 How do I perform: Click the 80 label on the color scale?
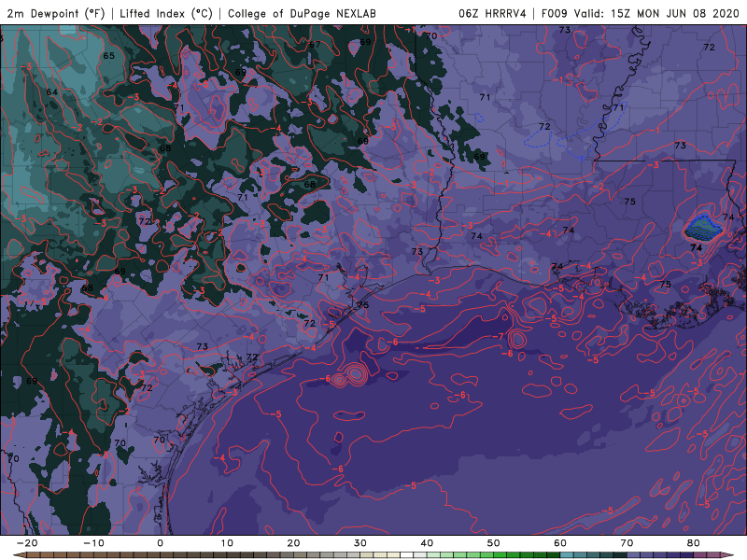coord(694,543)
